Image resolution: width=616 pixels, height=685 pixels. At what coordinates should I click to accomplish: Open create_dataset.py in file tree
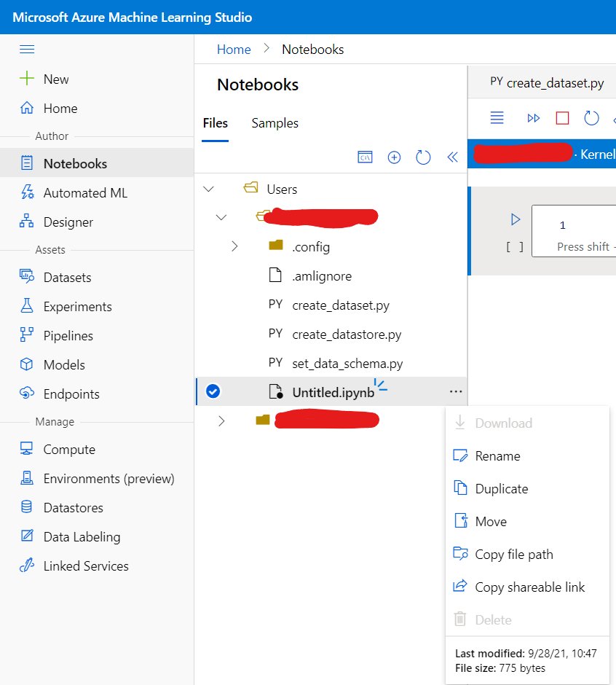(341, 305)
